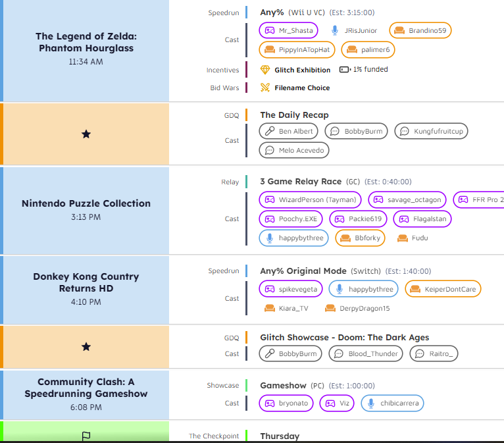This screenshot has width=504, height=443.
Task: Click the star in the Daily Recap row
Action: point(86,134)
